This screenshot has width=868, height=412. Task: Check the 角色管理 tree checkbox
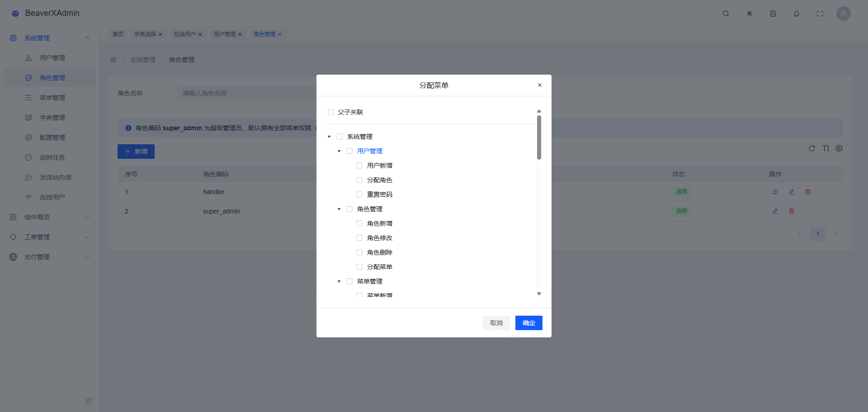(x=349, y=209)
